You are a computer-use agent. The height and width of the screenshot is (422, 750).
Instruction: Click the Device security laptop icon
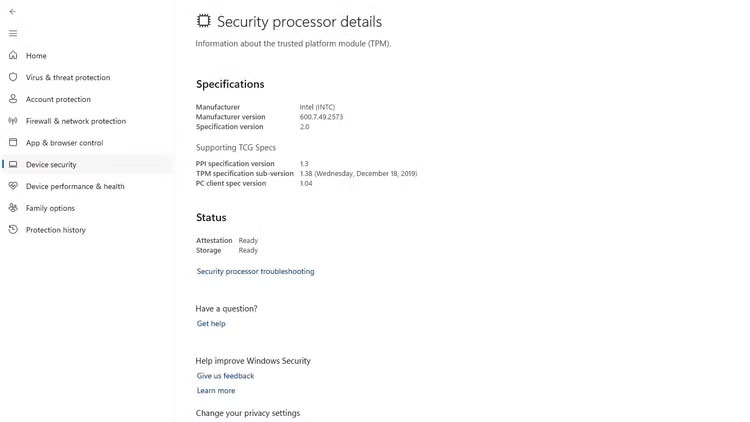tap(13, 164)
